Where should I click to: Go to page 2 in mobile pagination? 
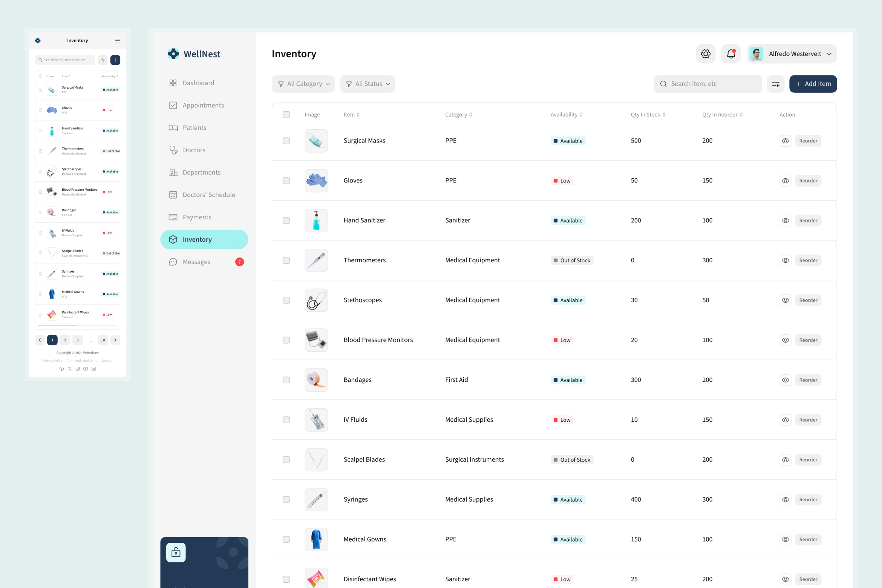tap(65, 340)
